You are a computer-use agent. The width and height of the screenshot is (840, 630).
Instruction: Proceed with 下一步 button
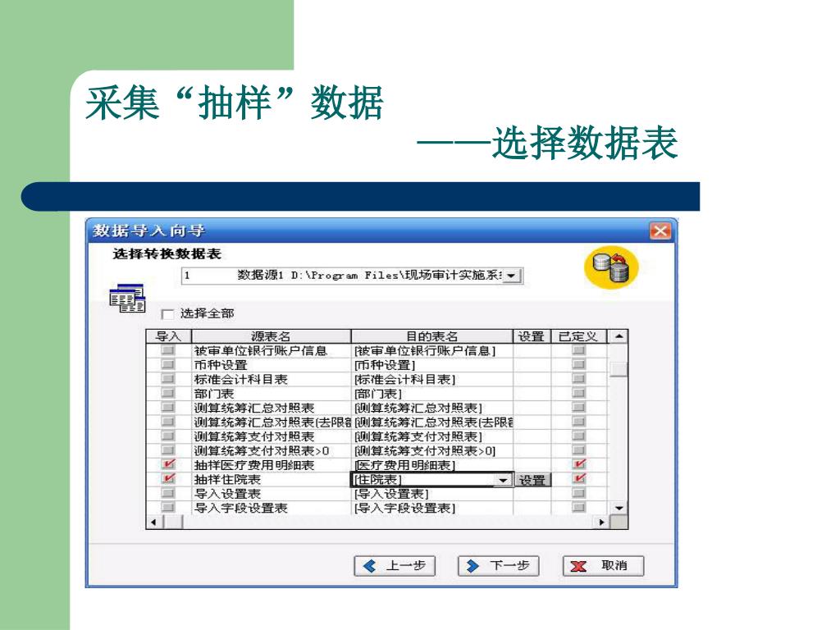[x=498, y=566]
